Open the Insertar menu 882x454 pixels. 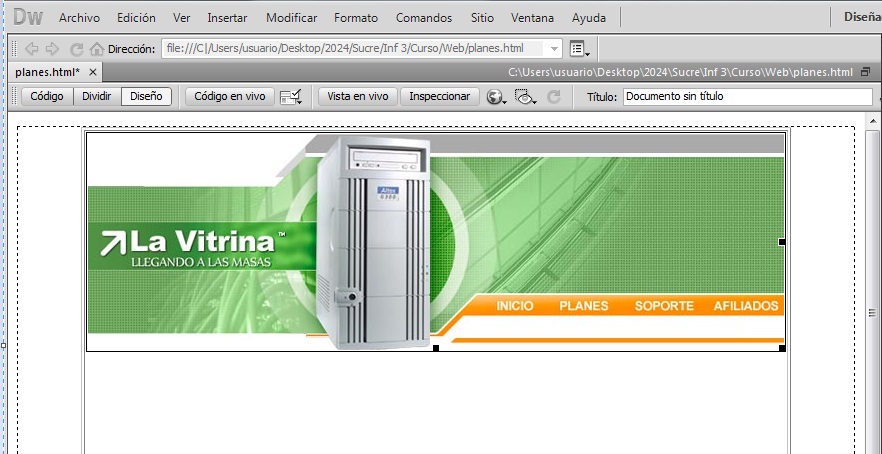pyautogui.click(x=228, y=18)
